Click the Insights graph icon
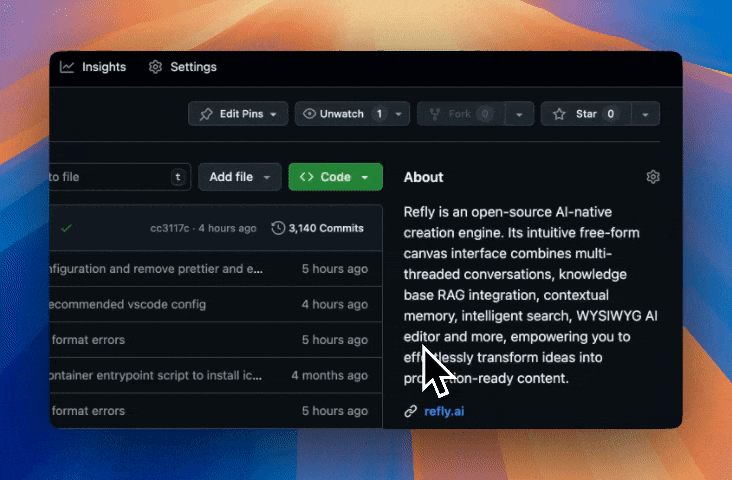The height and width of the screenshot is (480, 732). tap(67, 67)
